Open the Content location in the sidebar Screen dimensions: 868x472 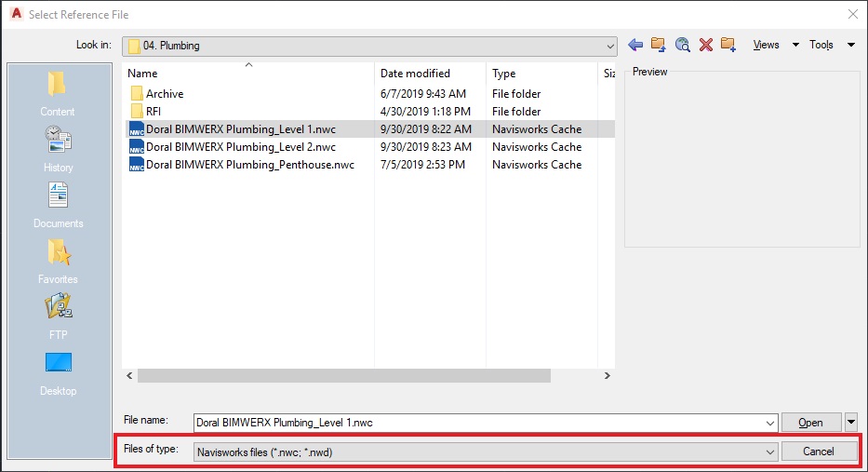coord(57,94)
